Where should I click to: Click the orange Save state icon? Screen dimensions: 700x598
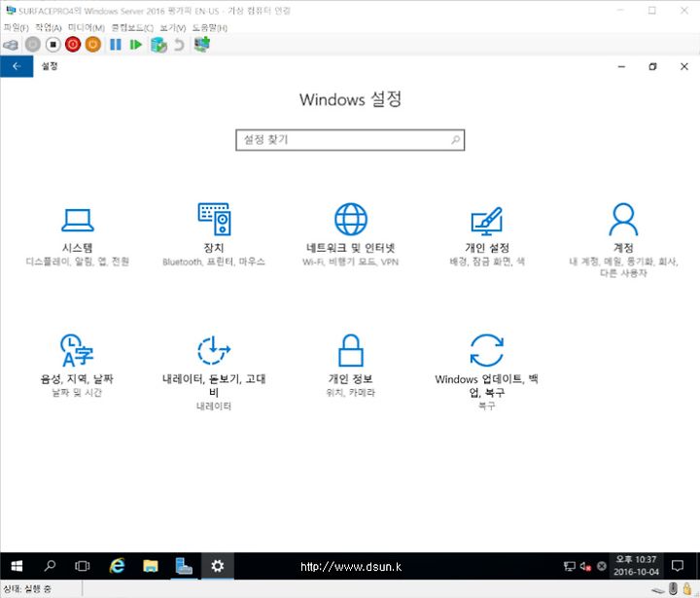pos(93,45)
